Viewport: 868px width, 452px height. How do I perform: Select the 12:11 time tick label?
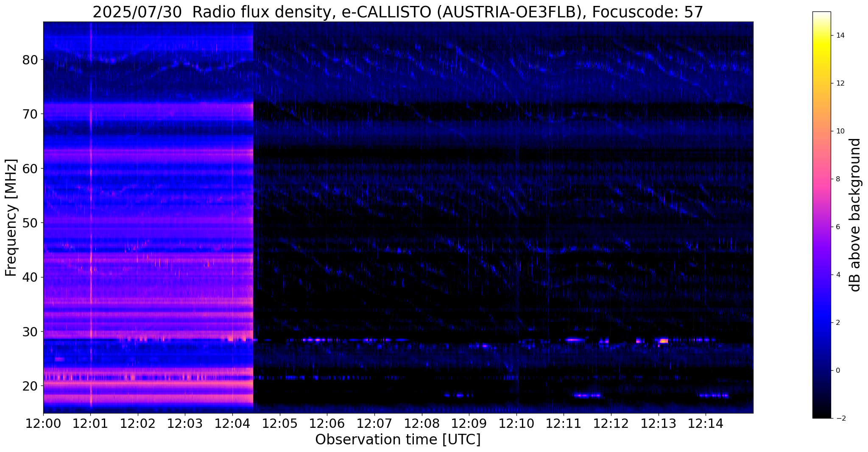(x=564, y=424)
